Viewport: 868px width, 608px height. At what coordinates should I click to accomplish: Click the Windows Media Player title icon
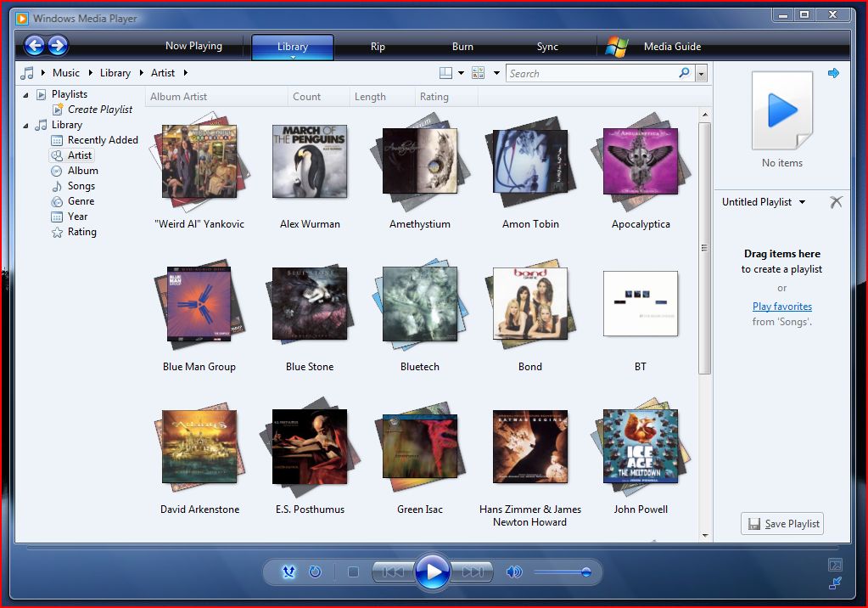22,19
